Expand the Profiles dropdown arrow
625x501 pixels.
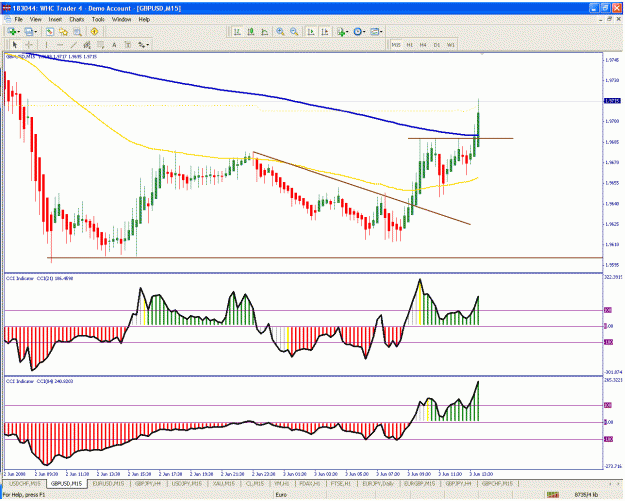35,31
